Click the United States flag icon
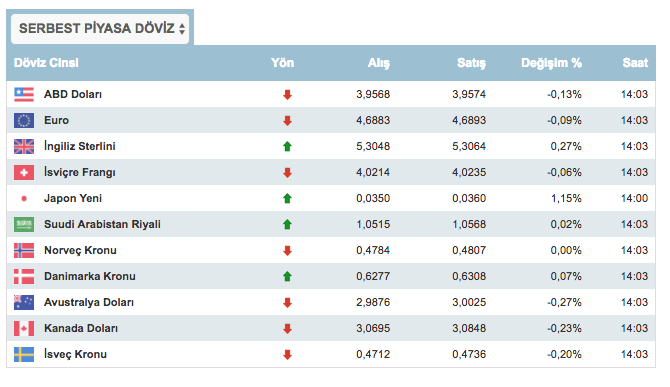The width and height of the screenshot is (670, 387). coord(24,94)
